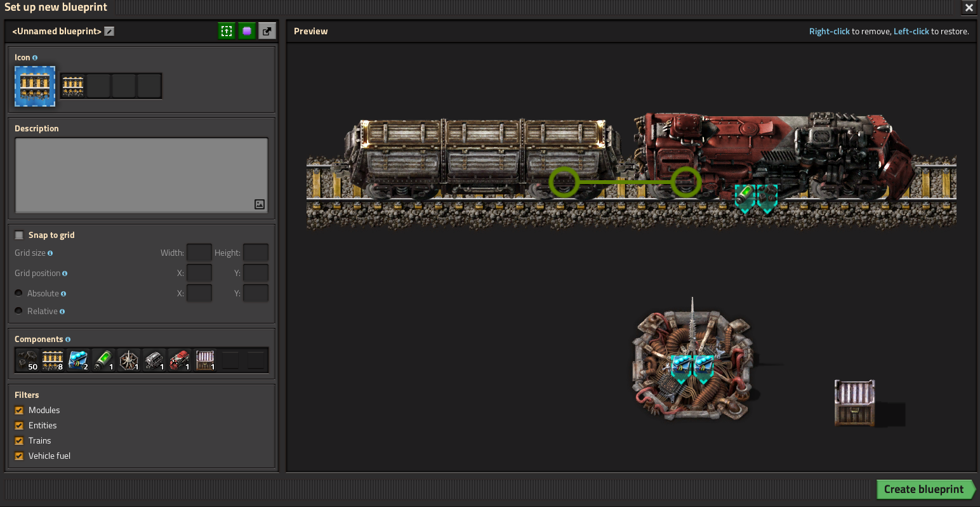This screenshot has height=507, width=980.
Task: Click the "Right-click" hint text
Action: [x=829, y=32]
